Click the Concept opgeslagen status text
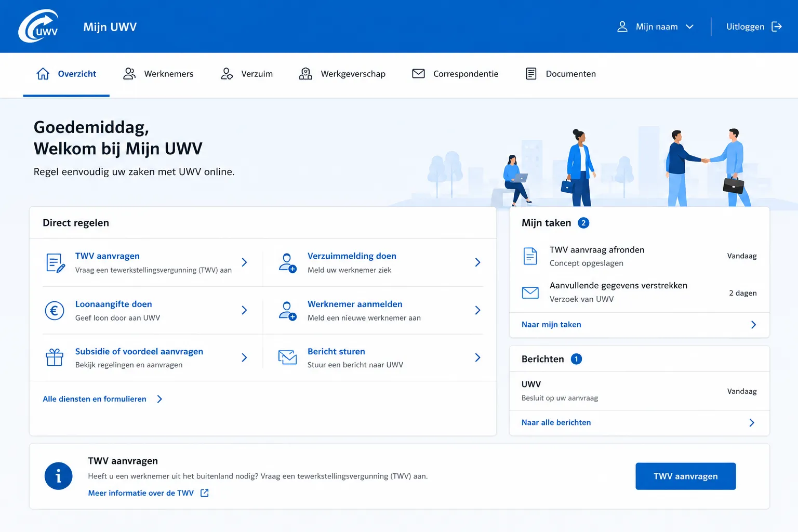 tap(587, 263)
